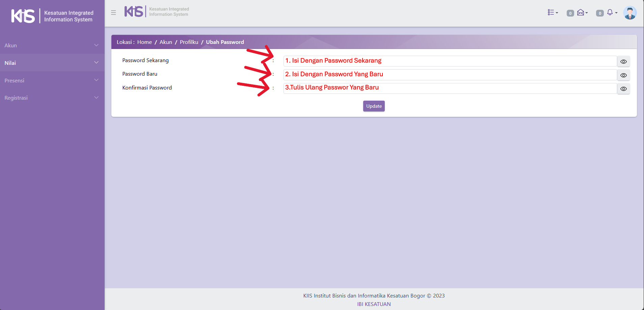Image resolution: width=644 pixels, height=310 pixels.
Task: Click the hamburger menu icon
Action: point(113,12)
